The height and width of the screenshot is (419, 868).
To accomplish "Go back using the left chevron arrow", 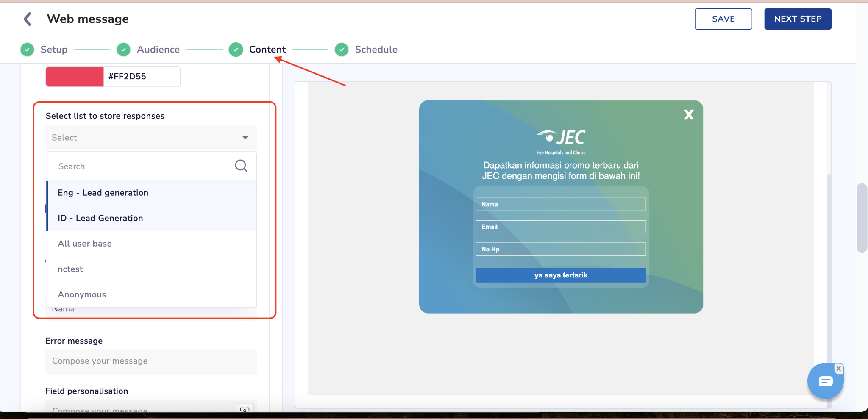I will [x=28, y=19].
